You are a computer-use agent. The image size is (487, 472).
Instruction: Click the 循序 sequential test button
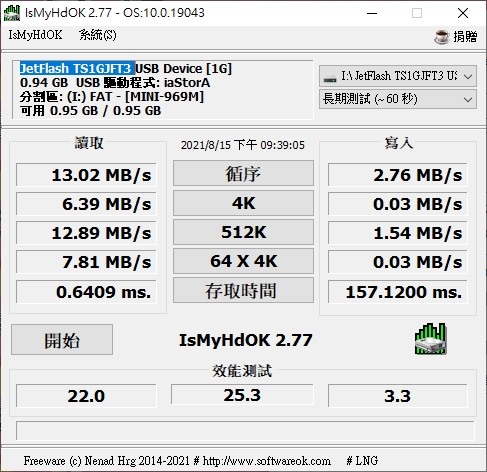click(243, 173)
